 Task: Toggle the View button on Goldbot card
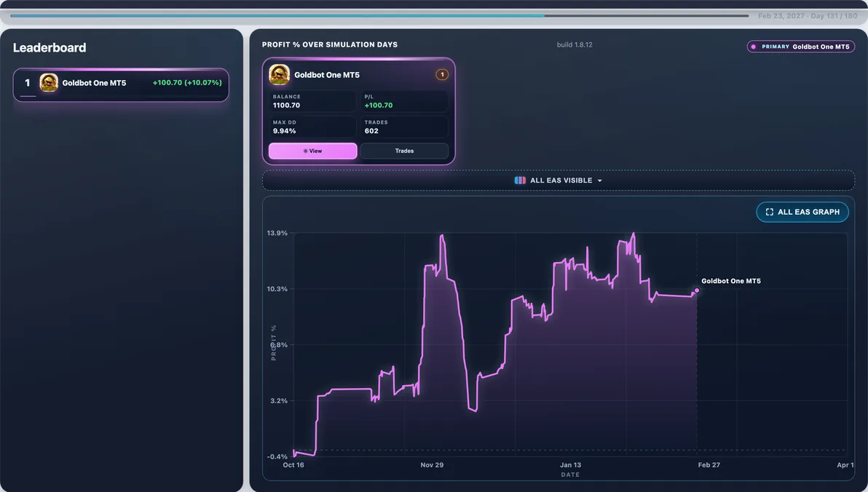(313, 151)
